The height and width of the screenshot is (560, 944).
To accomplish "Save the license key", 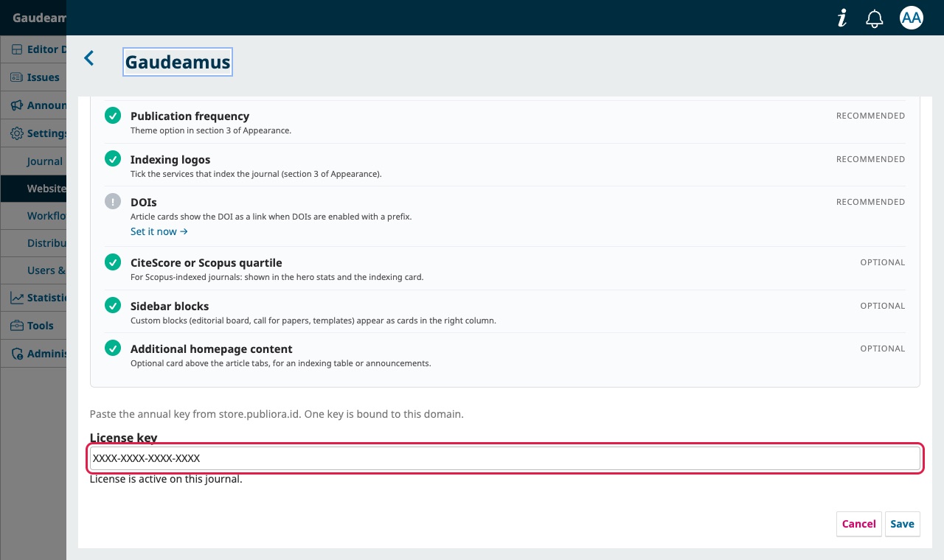I will pyautogui.click(x=903, y=524).
